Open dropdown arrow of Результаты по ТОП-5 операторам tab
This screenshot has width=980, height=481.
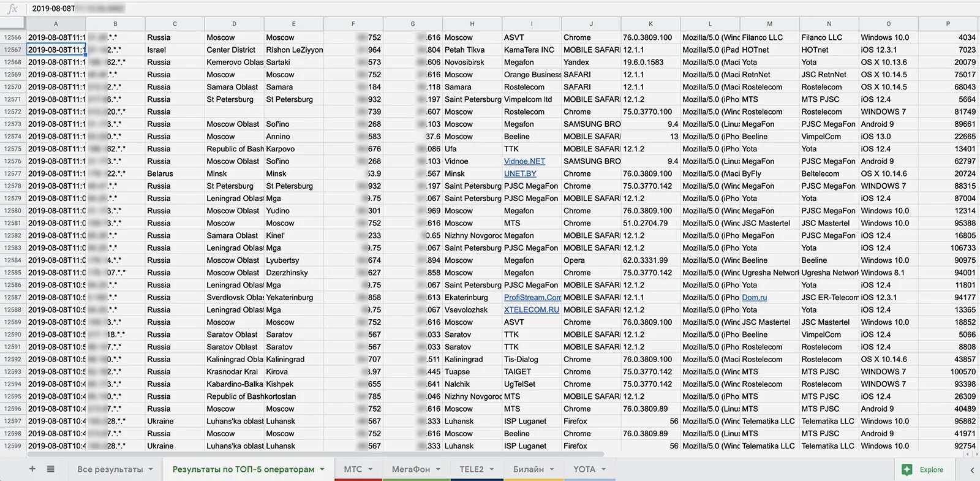[x=322, y=469]
